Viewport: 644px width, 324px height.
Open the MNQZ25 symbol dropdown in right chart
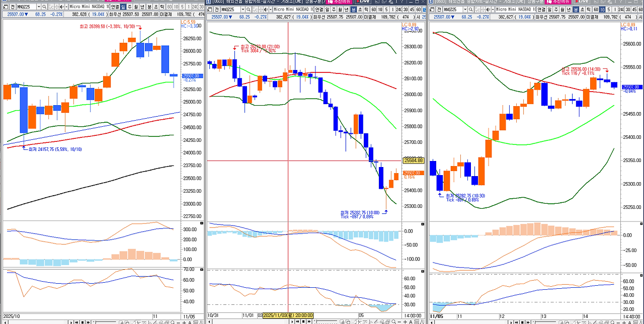coord(465,10)
